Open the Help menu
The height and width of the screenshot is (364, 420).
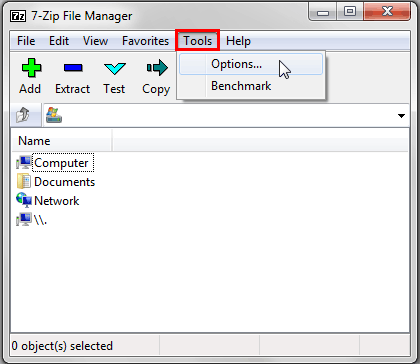tap(238, 41)
